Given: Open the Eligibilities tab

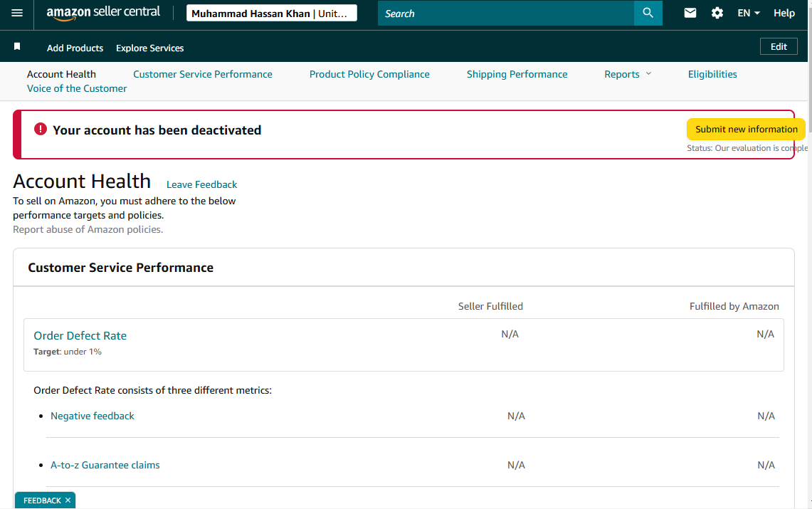Looking at the screenshot, I should coord(712,74).
